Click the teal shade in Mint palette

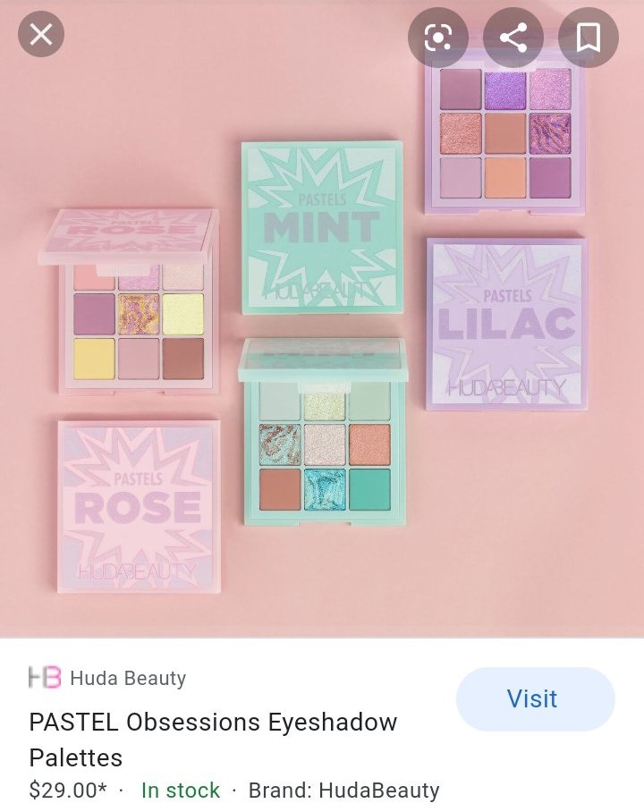tap(369, 489)
